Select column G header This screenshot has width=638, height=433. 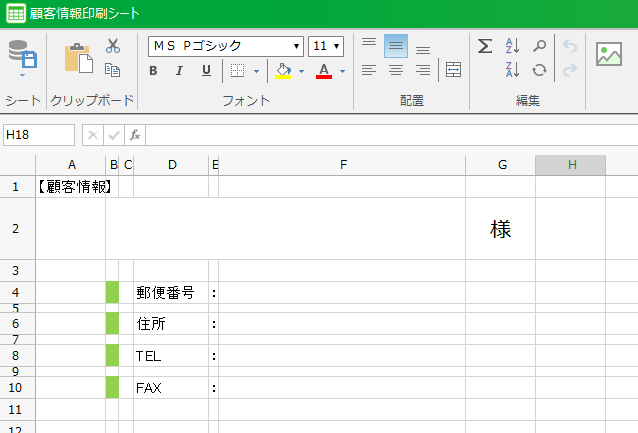click(500, 165)
